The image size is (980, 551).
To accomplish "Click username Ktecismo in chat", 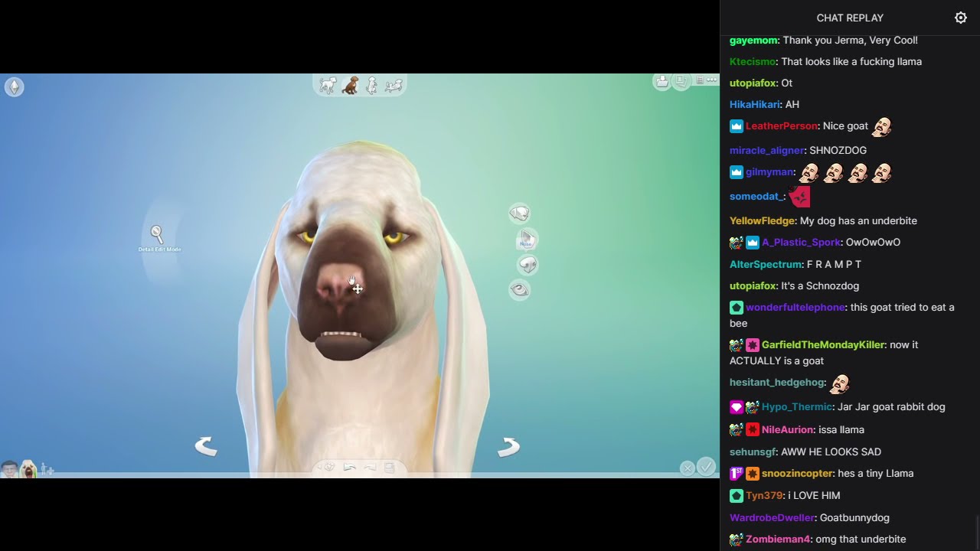I will click(753, 61).
